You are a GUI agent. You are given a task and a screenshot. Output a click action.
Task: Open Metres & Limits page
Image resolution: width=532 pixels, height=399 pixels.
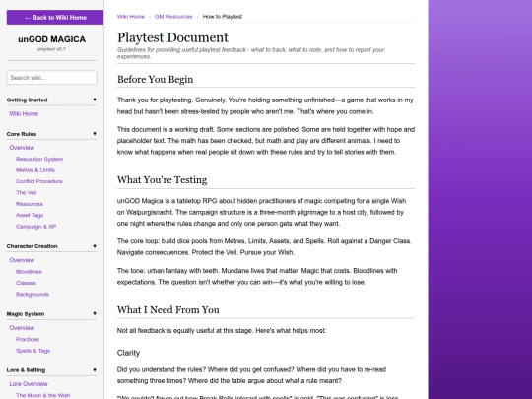click(35, 170)
